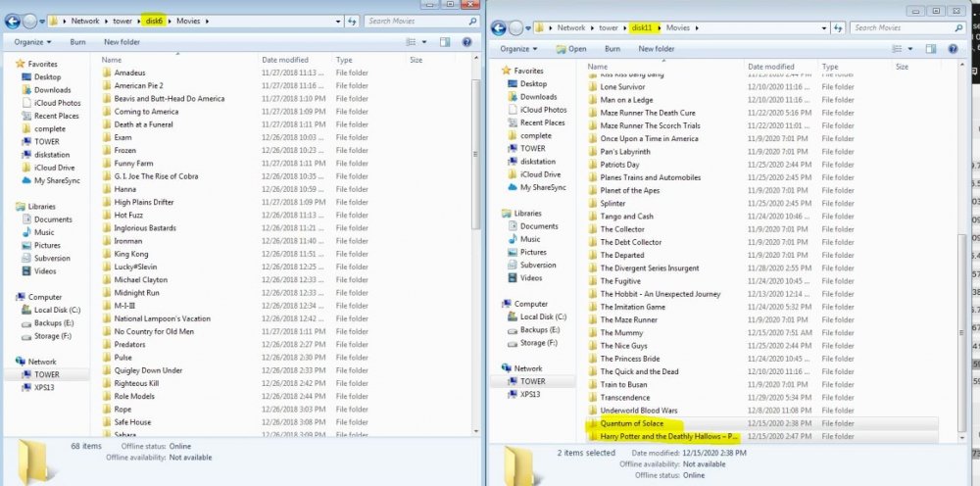Click Burn in disk11 toolbar

click(x=612, y=49)
